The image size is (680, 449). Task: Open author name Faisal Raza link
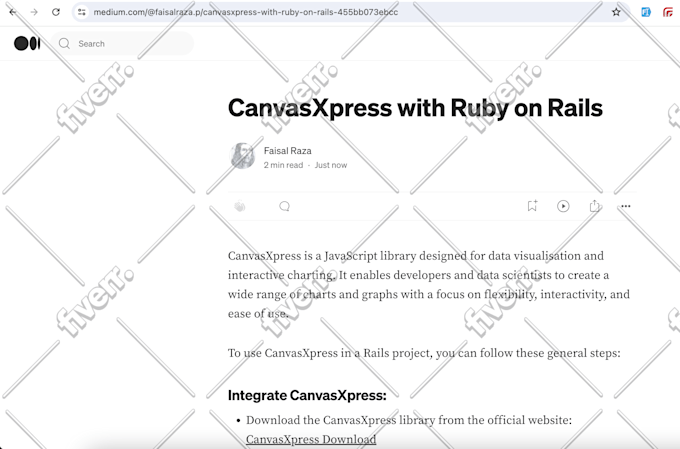(288, 151)
